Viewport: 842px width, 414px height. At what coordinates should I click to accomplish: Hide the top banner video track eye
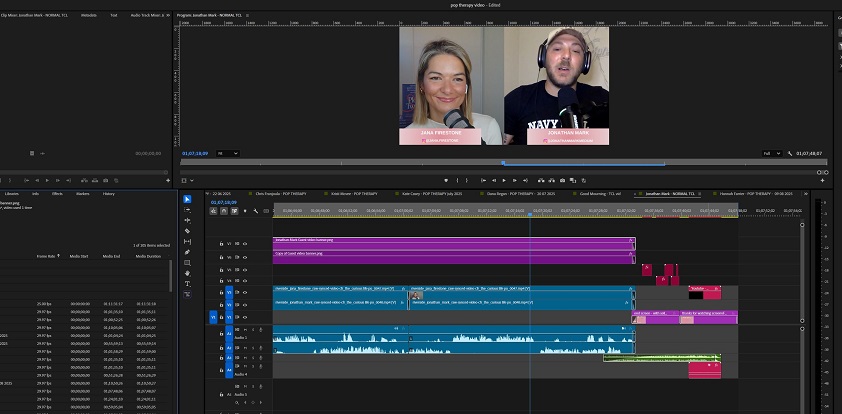[245, 244]
